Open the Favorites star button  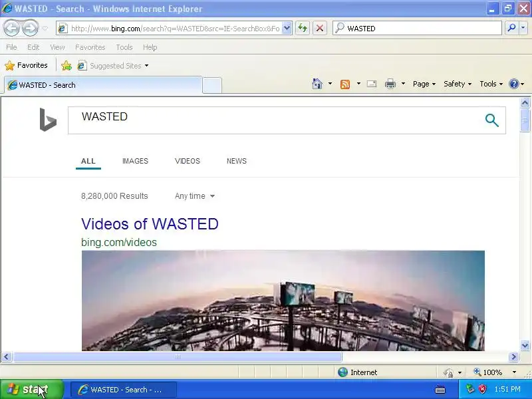(27, 65)
